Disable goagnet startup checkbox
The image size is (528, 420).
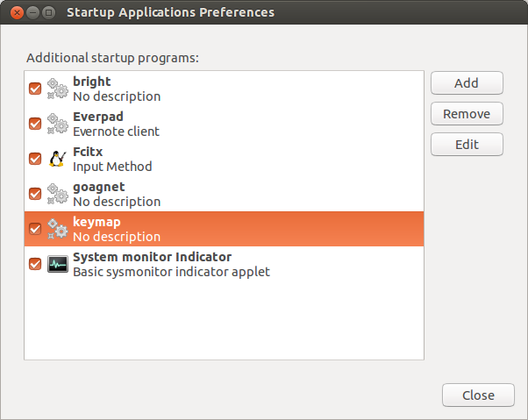pyautogui.click(x=35, y=194)
